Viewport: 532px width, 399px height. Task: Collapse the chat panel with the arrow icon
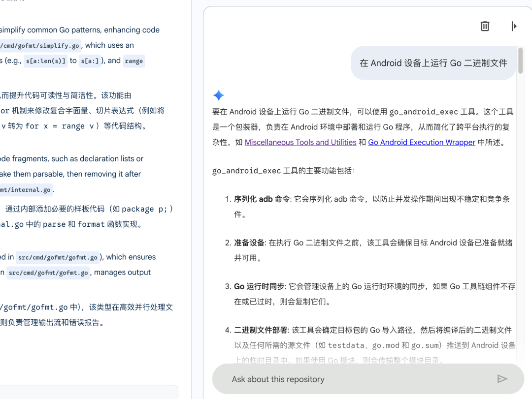coord(514,26)
